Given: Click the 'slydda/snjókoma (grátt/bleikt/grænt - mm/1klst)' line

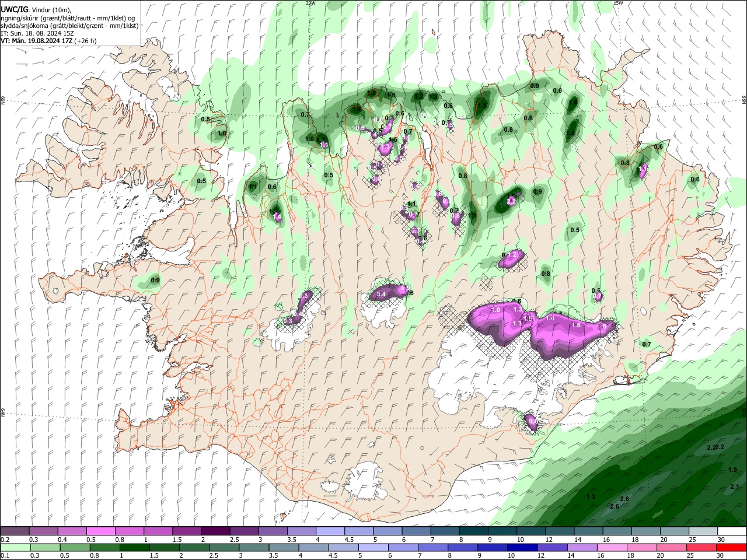Looking at the screenshot, I should pos(69,26).
